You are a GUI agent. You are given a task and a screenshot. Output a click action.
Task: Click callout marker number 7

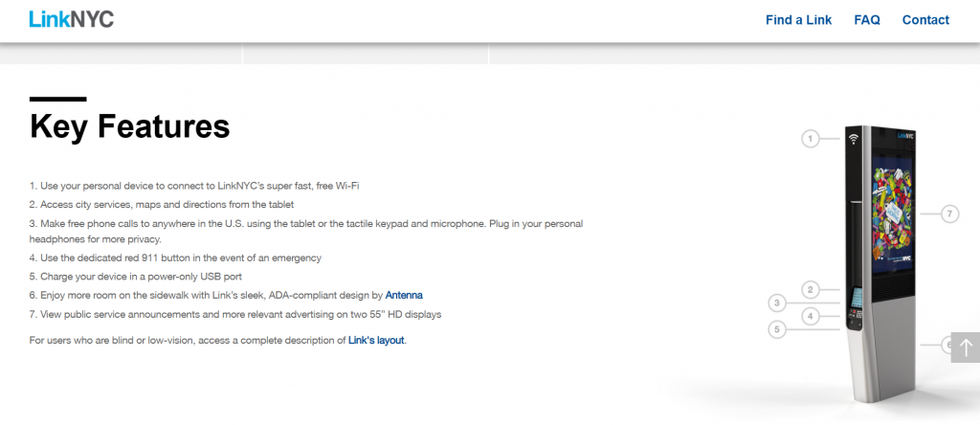(949, 213)
